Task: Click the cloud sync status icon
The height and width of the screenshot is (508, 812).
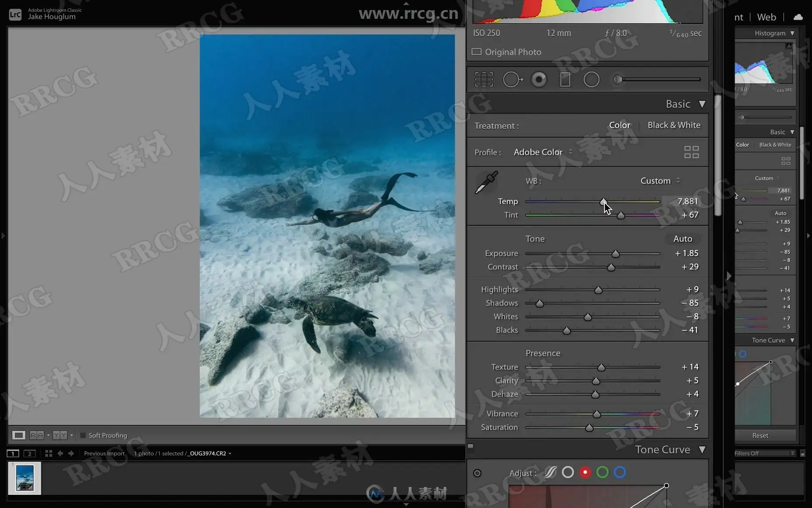Action: coord(798,17)
